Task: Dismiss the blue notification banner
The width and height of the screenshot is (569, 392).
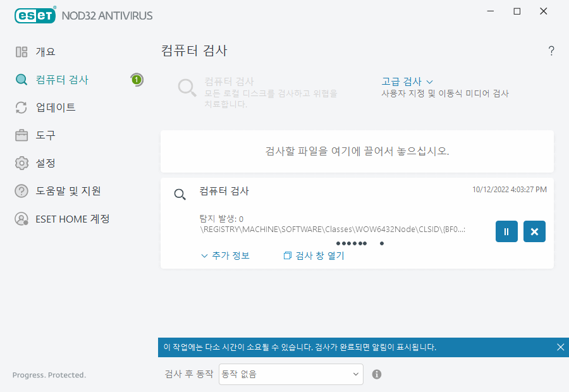Action: point(560,347)
